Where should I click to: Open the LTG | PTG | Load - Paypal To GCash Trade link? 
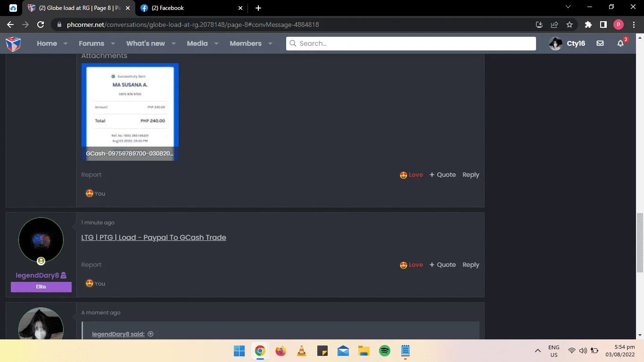(x=154, y=238)
